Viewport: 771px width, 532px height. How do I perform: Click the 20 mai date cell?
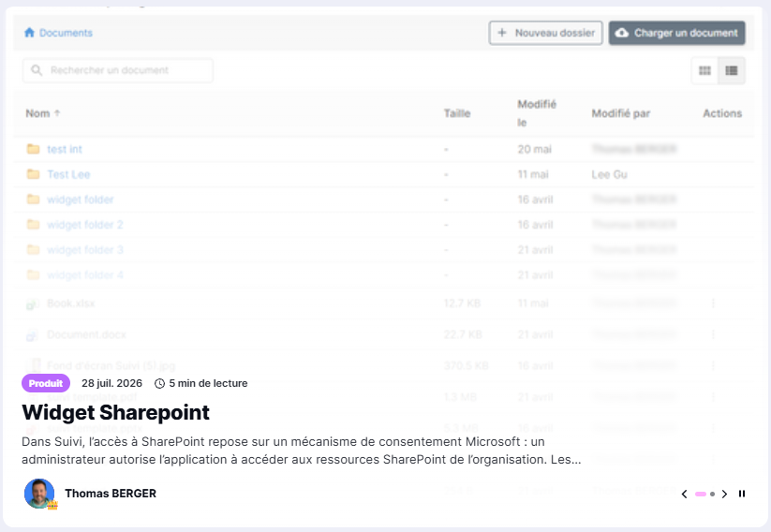point(535,150)
